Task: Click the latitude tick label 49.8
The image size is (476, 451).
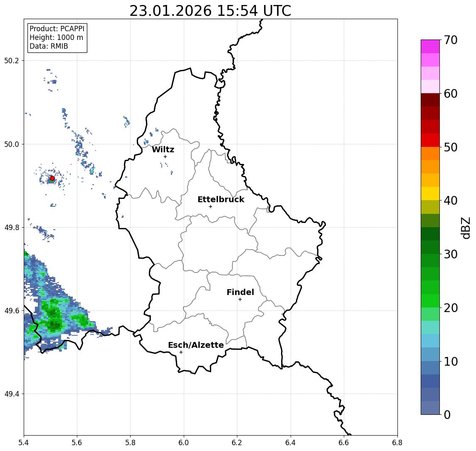Action: tap(12, 227)
